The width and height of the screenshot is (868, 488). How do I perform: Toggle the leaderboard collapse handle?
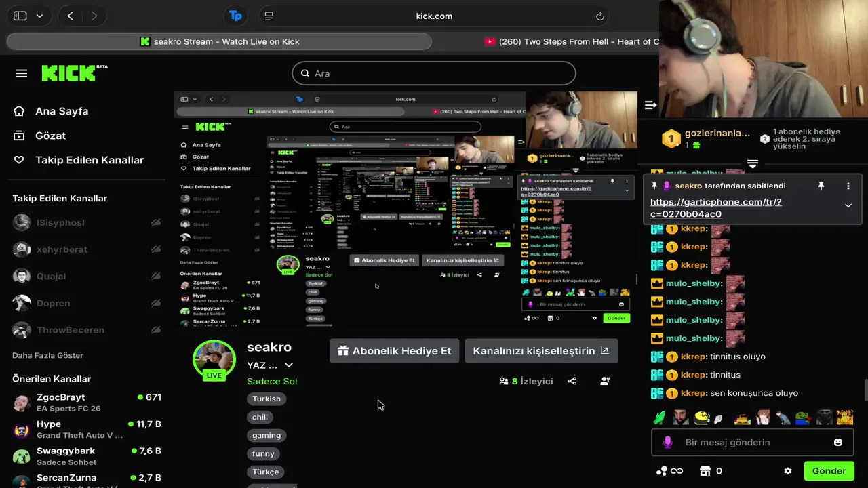[x=752, y=164]
